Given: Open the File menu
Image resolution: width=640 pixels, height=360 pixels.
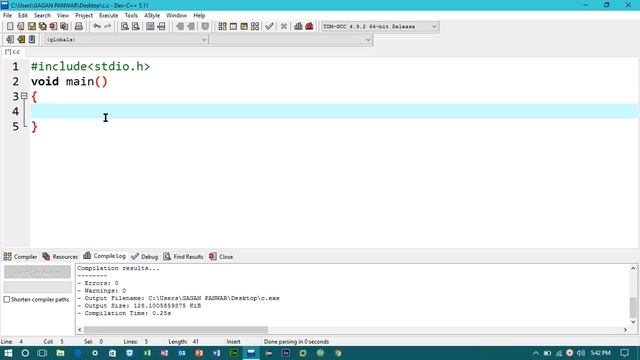Looking at the screenshot, I should pyautogui.click(x=7, y=16).
